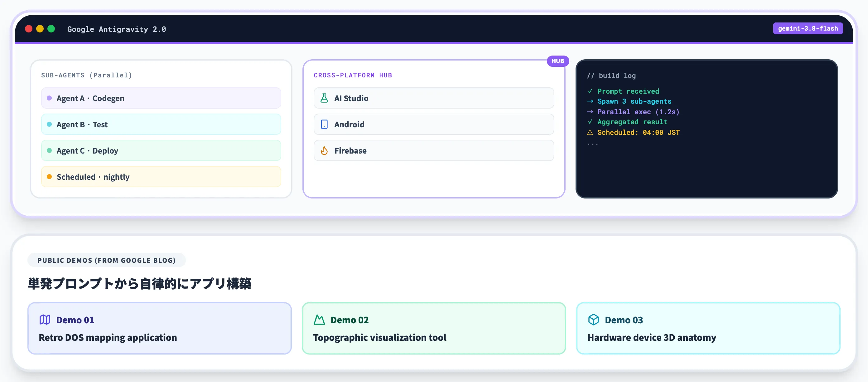Click the checkmark beside Prompt received
This screenshot has width=868, height=382.
pyautogui.click(x=590, y=91)
